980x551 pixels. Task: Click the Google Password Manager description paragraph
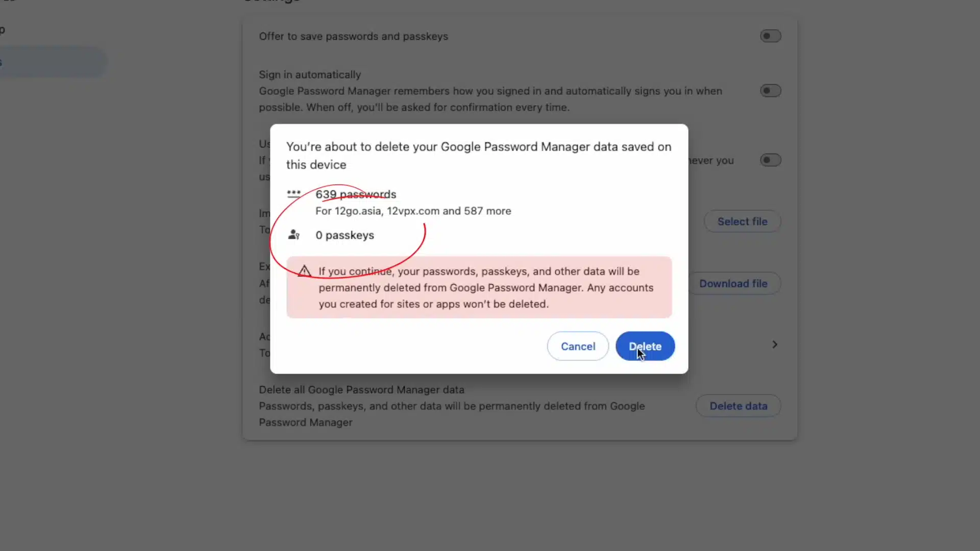pyautogui.click(x=490, y=99)
